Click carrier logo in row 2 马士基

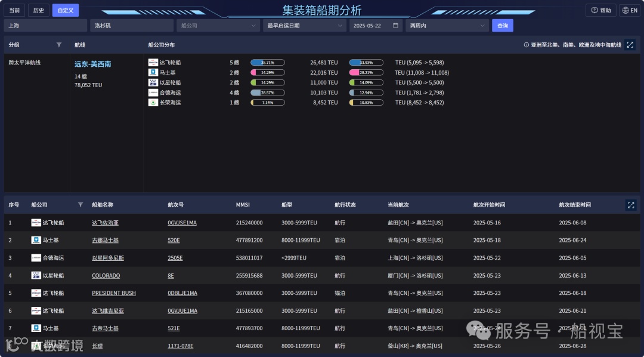[36, 240]
